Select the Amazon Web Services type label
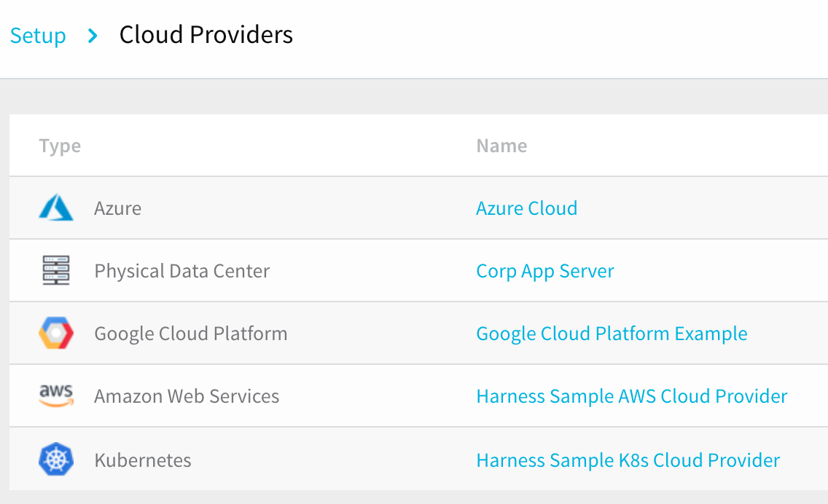Screen dimensions: 828x504 [x=187, y=396]
